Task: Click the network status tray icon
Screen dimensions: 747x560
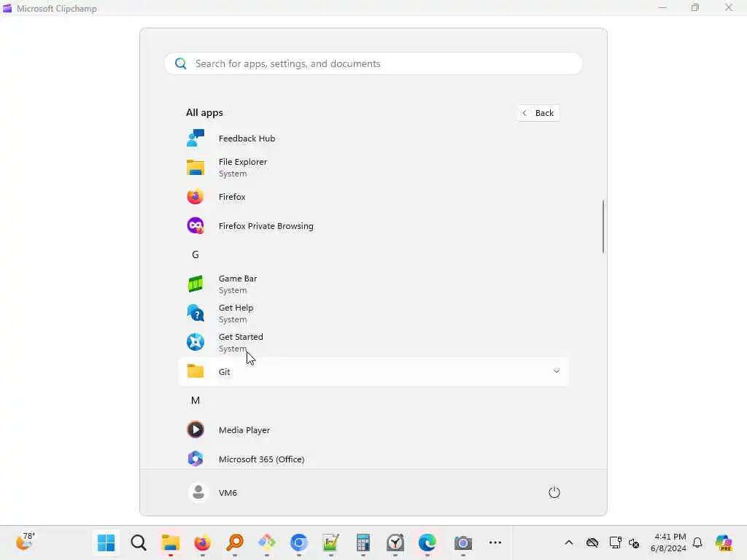Action: 615,542
